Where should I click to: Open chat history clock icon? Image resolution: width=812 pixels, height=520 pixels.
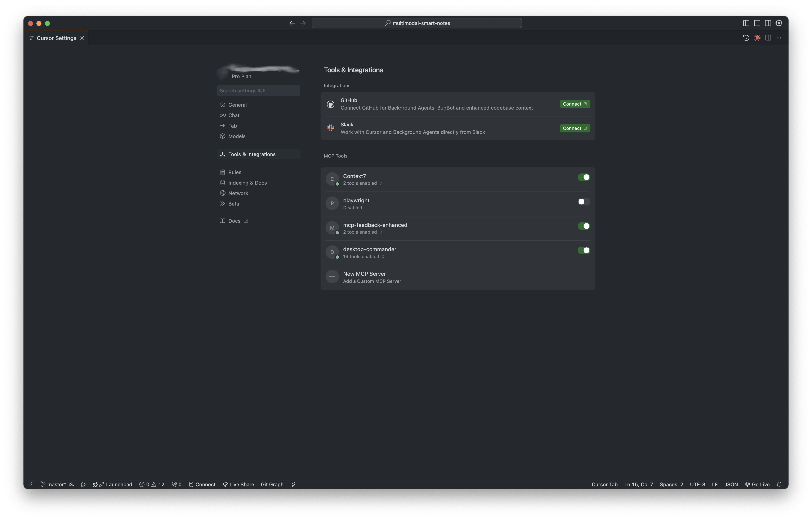(x=746, y=38)
